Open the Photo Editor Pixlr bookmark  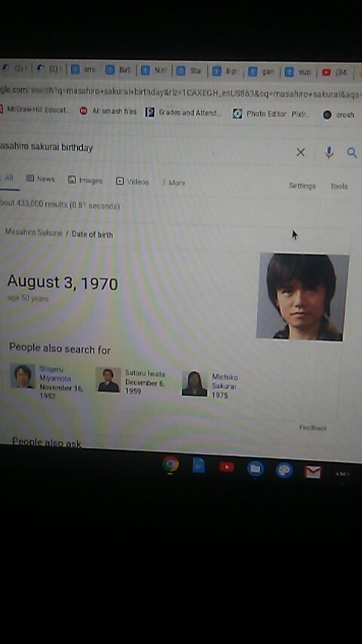pyautogui.click(x=271, y=114)
